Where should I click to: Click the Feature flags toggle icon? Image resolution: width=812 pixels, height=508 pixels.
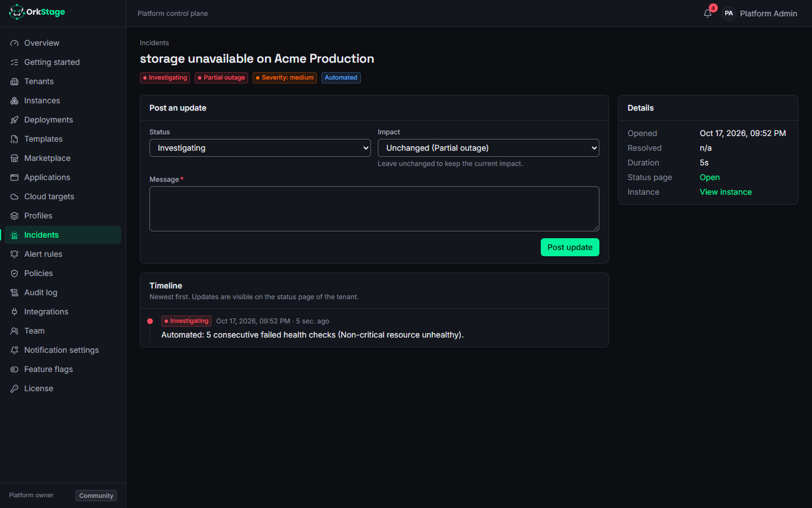click(x=15, y=369)
